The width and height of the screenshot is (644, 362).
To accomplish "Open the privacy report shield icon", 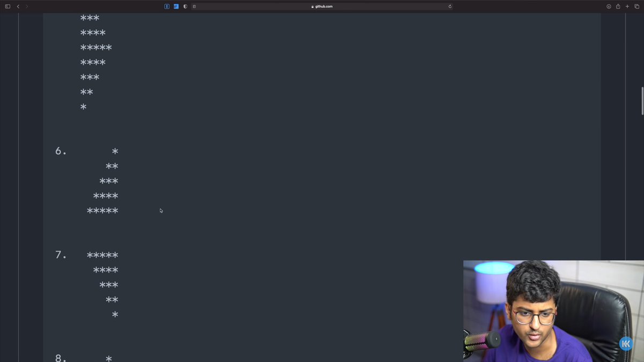I will [x=185, y=6].
